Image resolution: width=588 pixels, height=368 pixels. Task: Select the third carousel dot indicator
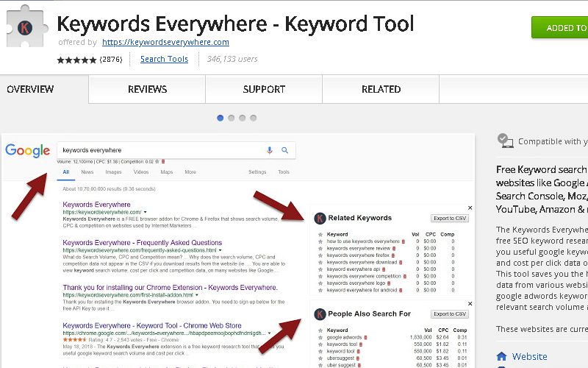243,118
